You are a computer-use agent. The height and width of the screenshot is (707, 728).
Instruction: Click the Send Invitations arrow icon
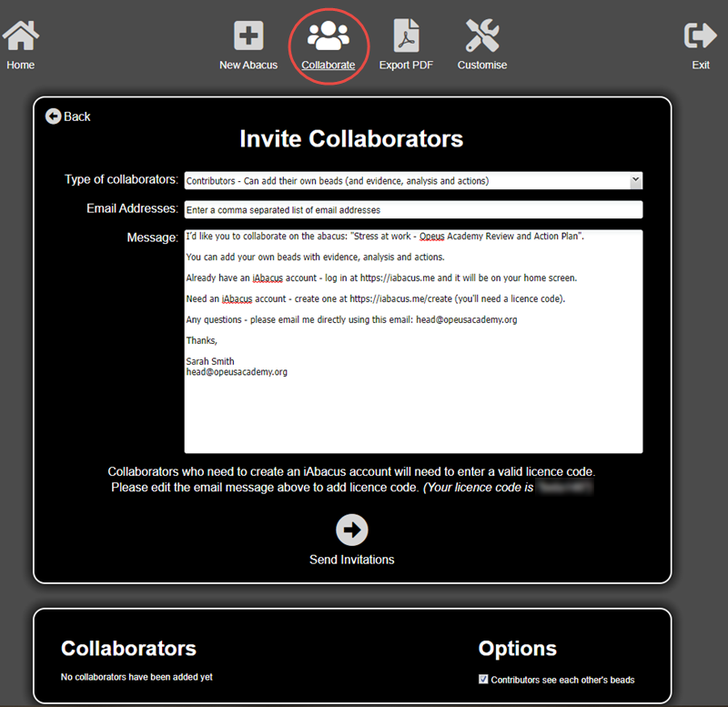pos(351,530)
